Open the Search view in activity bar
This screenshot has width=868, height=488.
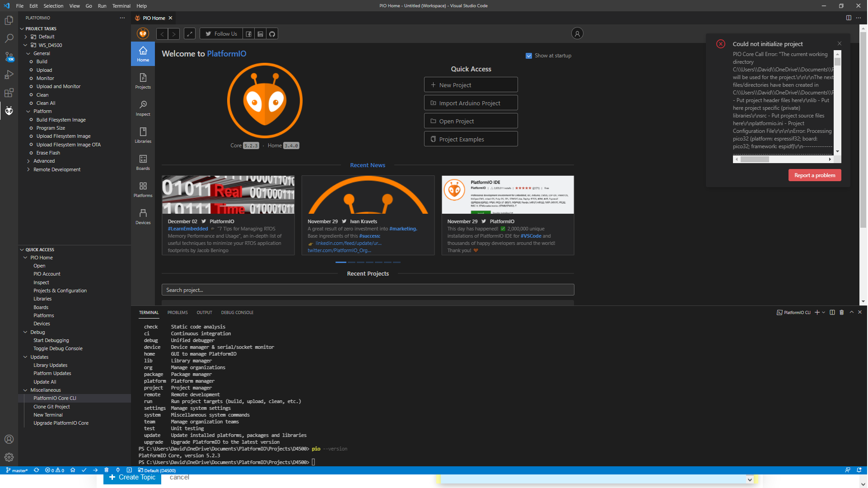[9, 38]
